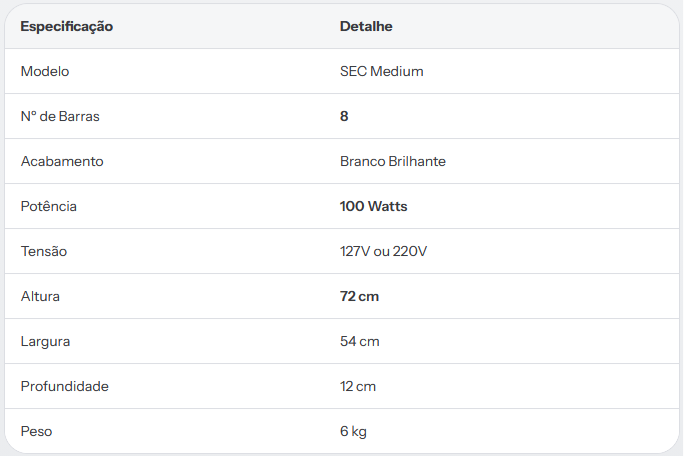Select the Acabamento row label

tap(62, 161)
